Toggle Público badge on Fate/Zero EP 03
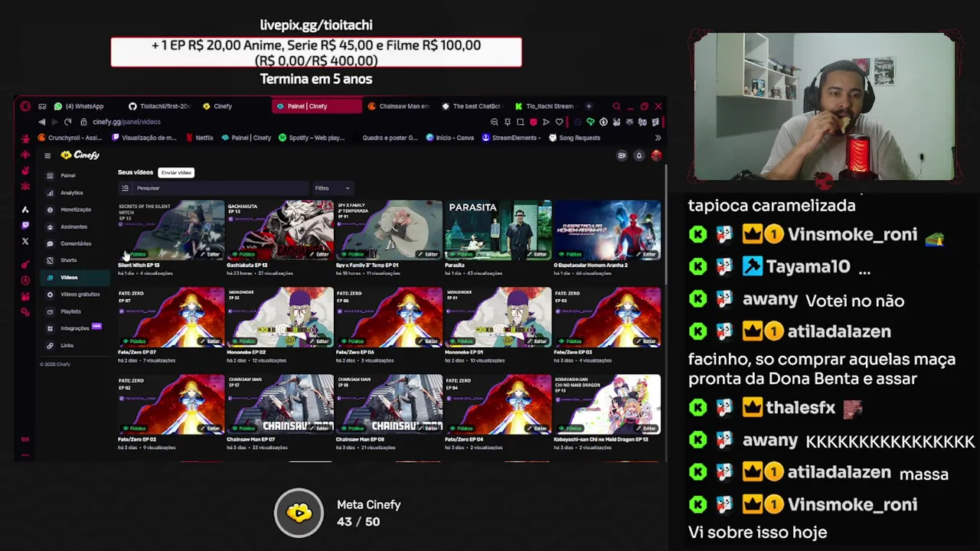 click(570, 341)
